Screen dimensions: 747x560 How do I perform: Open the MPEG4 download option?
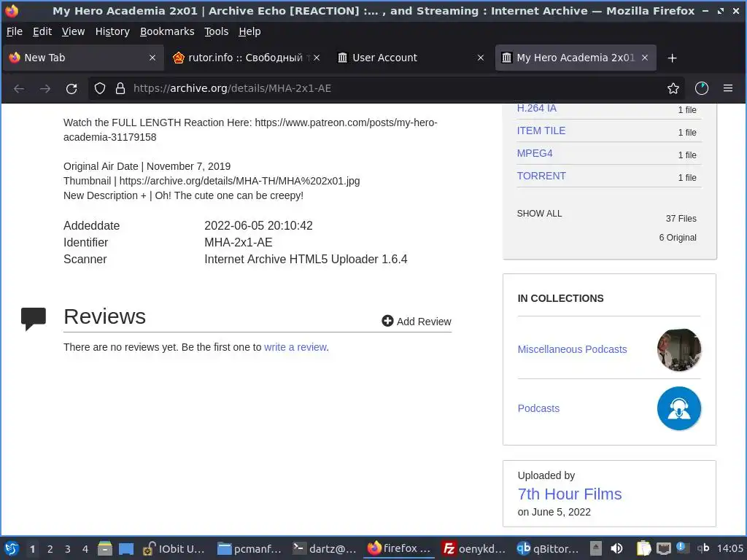[535, 153]
